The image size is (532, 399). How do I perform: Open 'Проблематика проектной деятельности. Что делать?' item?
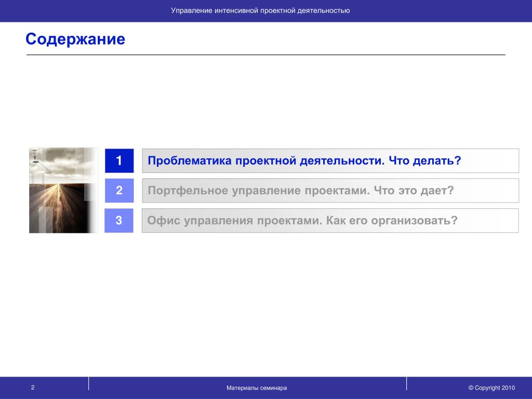tap(330, 161)
